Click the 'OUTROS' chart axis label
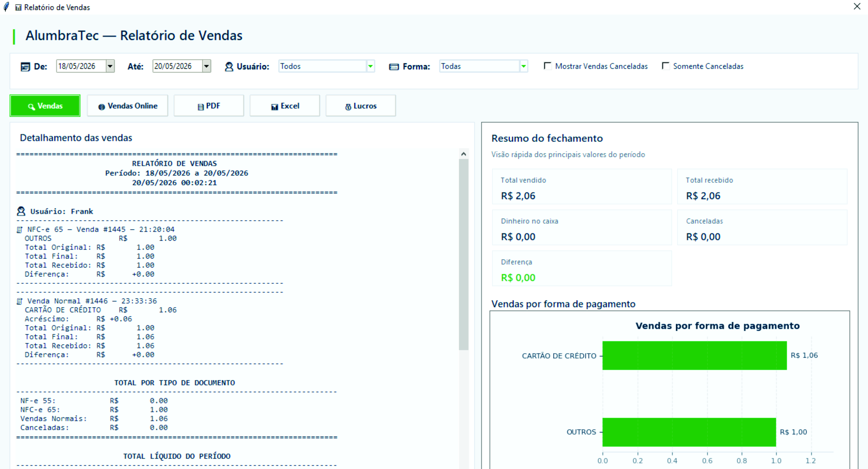This screenshot has width=868, height=469. click(581, 432)
